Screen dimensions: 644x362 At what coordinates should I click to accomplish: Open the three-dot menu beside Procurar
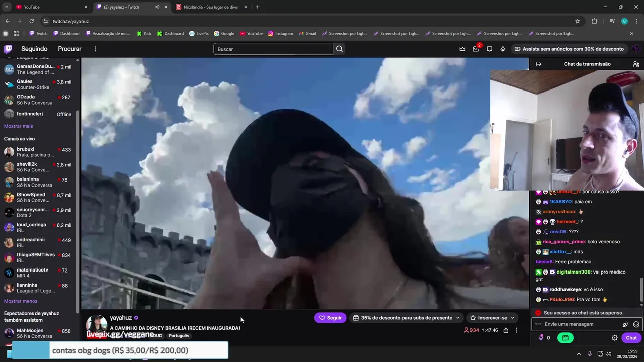95,49
